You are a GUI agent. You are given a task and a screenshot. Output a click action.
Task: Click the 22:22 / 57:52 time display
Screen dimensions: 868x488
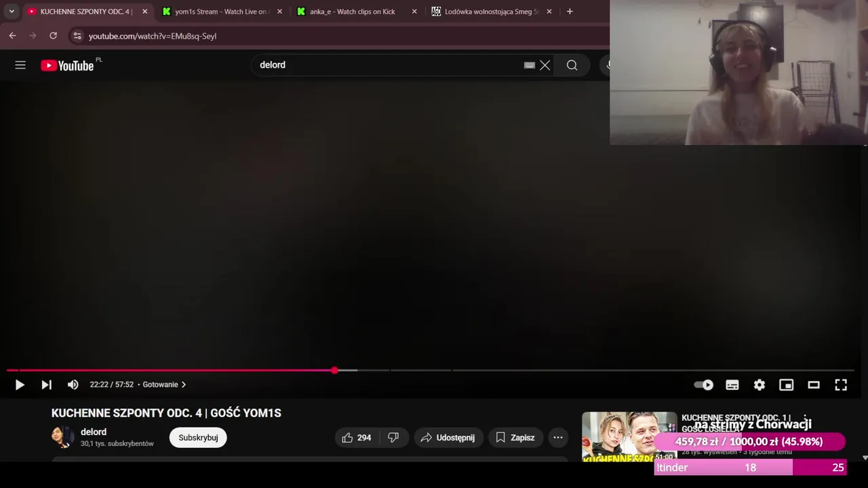click(112, 384)
